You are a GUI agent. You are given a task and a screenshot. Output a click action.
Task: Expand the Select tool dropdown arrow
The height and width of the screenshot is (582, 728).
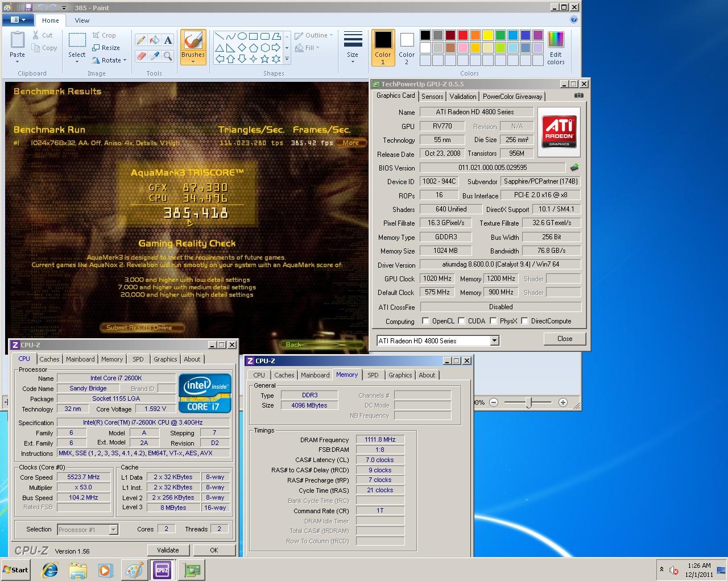click(77, 61)
